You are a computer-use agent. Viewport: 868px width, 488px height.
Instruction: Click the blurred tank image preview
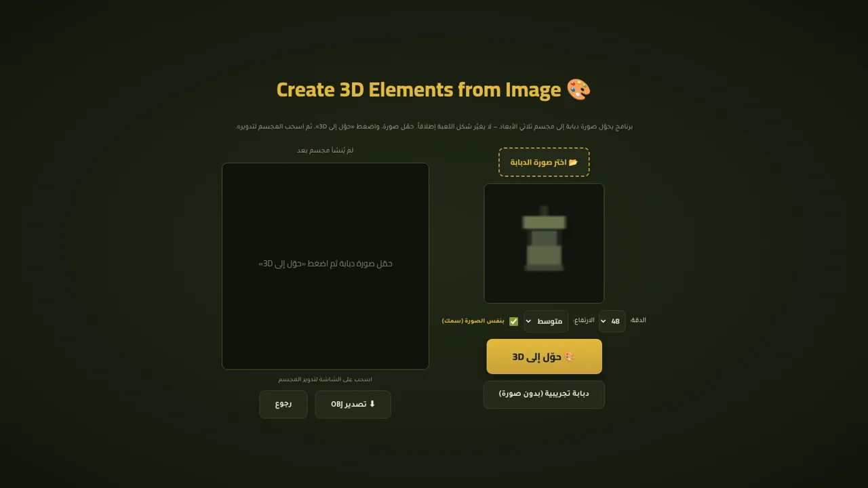pyautogui.click(x=544, y=243)
